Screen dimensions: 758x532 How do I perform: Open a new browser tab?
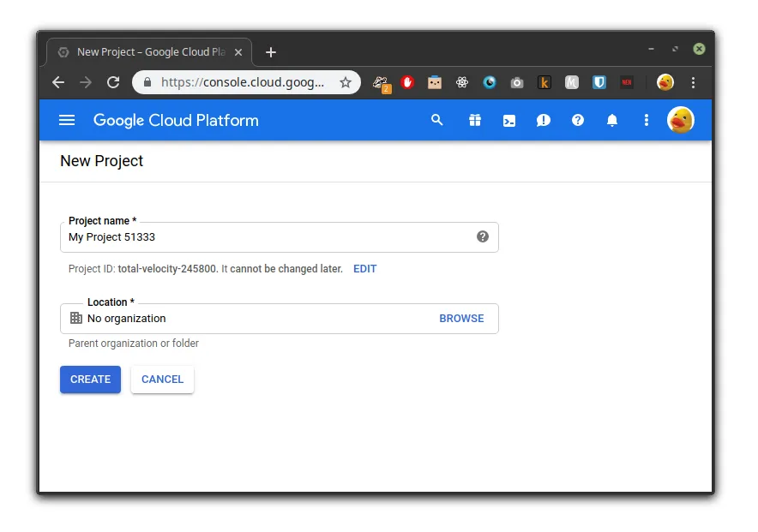(270, 52)
